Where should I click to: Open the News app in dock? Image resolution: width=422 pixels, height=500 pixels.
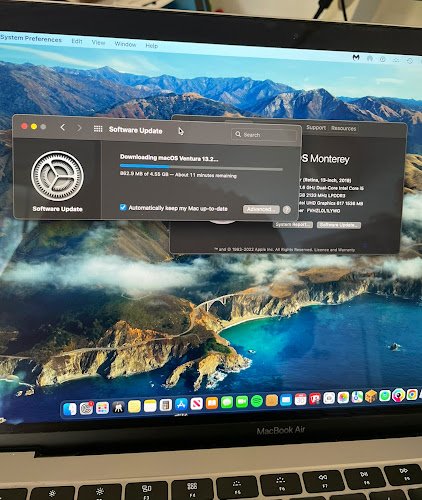tap(196, 404)
